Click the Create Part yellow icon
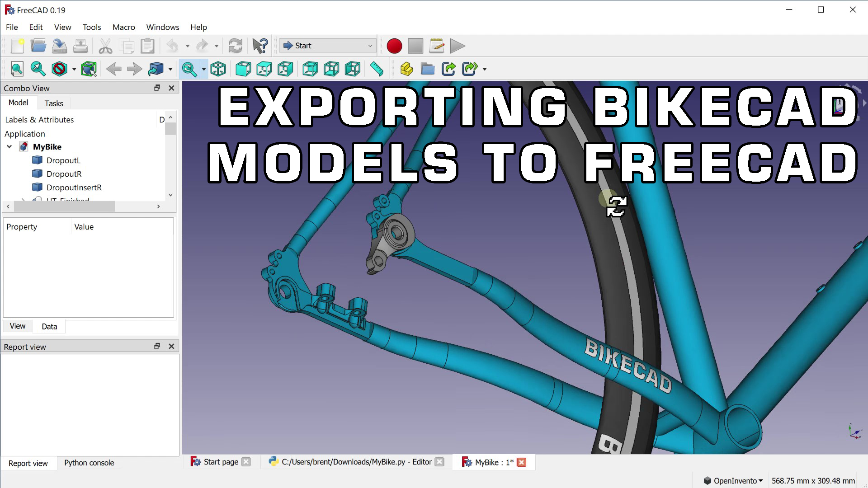 (x=406, y=69)
